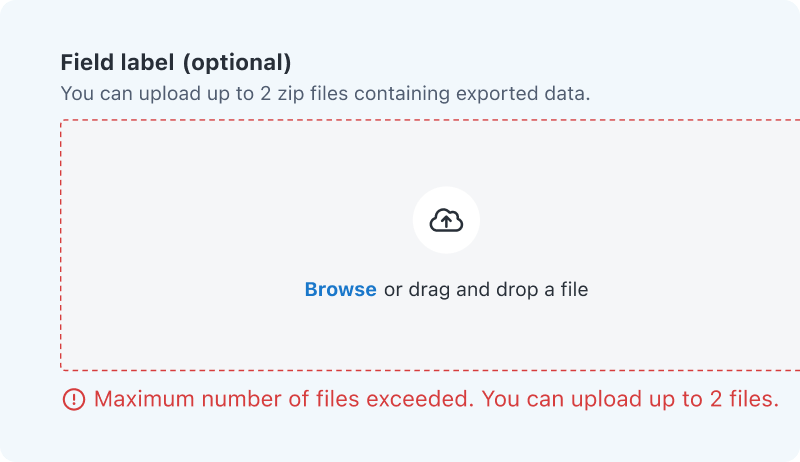Image resolution: width=800 pixels, height=462 pixels.
Task: Click the red error alert icon
Action: (x=74, y=400)
